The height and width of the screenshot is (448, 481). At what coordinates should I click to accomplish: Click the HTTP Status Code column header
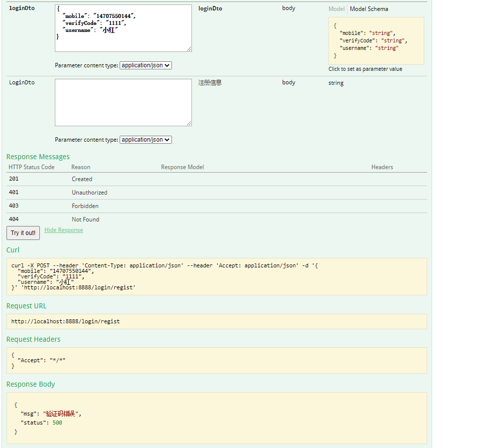[x=31, y=167]
